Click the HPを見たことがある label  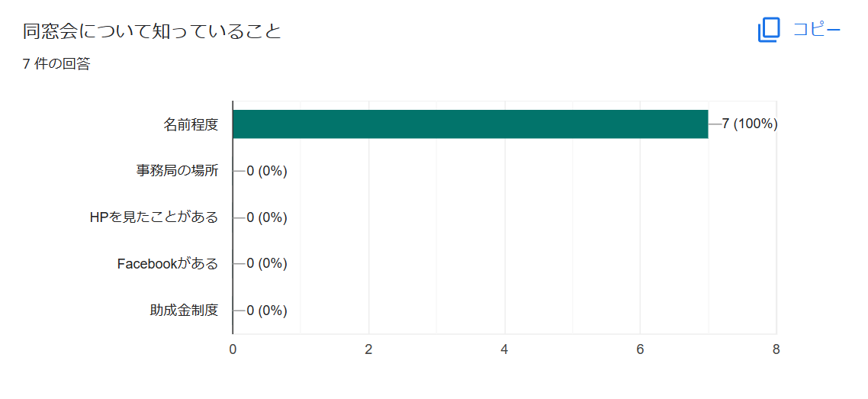click(154, 217)
